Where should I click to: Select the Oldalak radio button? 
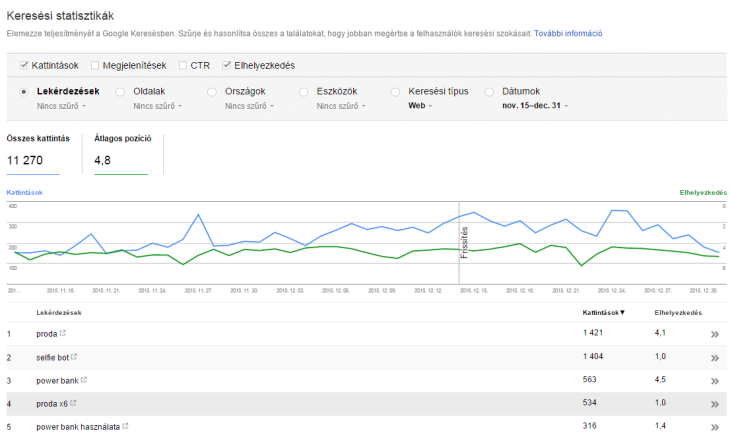point(120,92)
